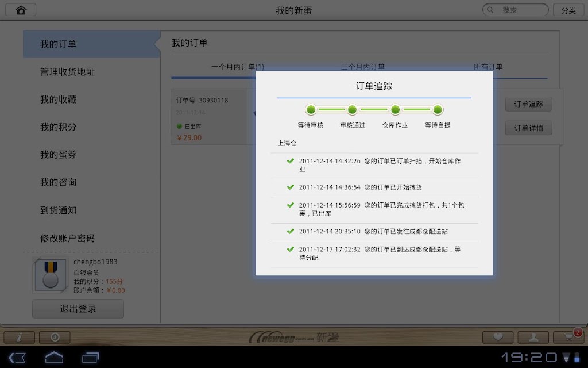
Task: Open the account person icon
Action: click(x=533, y=337)
